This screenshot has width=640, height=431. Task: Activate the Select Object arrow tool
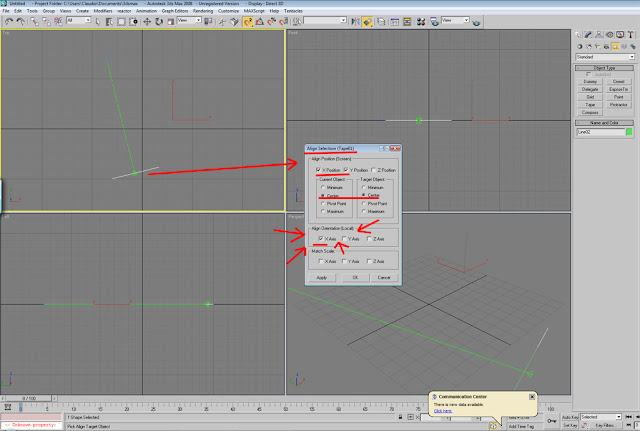[x=98, y=22]
